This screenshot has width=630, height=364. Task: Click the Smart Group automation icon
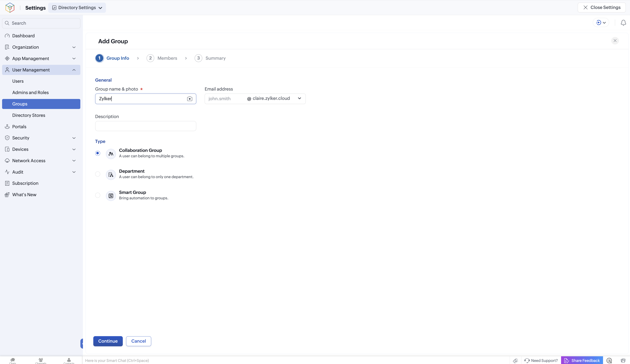pos(111,196)
